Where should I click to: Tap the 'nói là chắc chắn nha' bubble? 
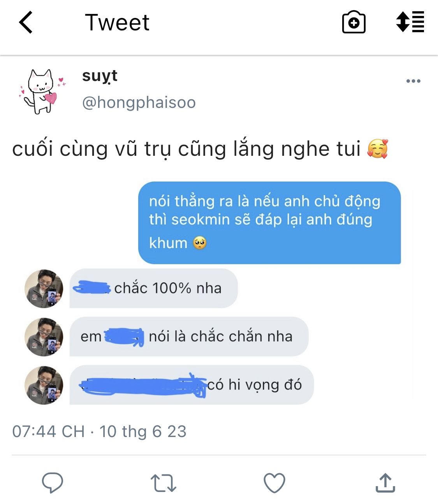point(189,337)
